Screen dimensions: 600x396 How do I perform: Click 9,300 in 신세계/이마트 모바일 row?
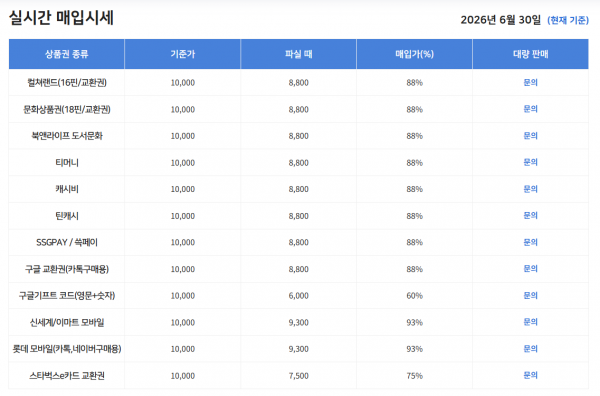[298, 323]
